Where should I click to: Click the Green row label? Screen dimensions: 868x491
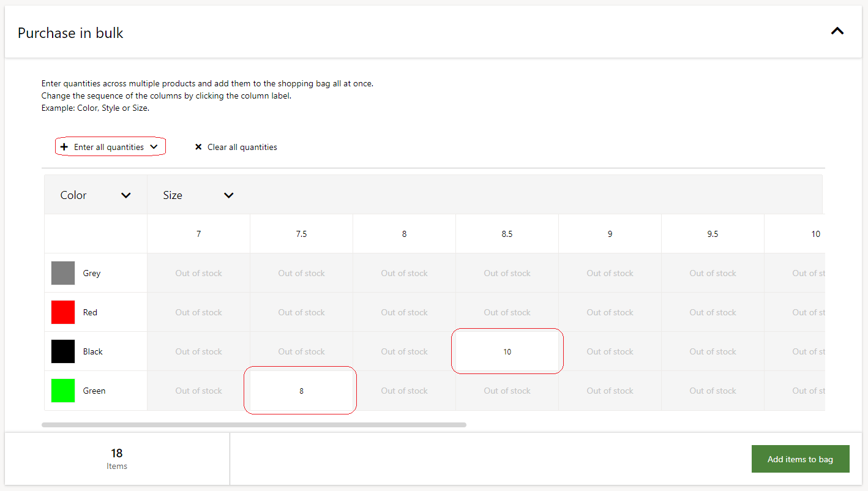[94, 391]
